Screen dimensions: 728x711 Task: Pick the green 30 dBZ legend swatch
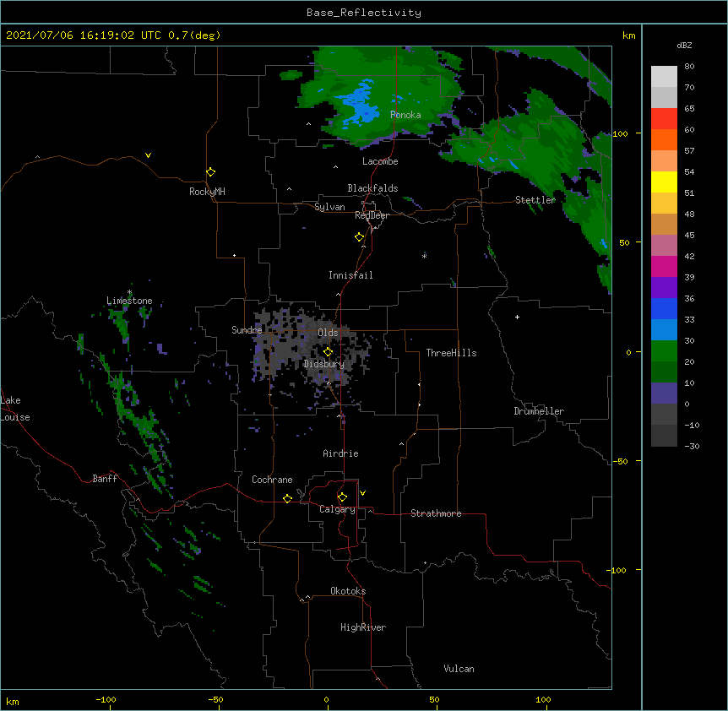(x=664, y=351)
